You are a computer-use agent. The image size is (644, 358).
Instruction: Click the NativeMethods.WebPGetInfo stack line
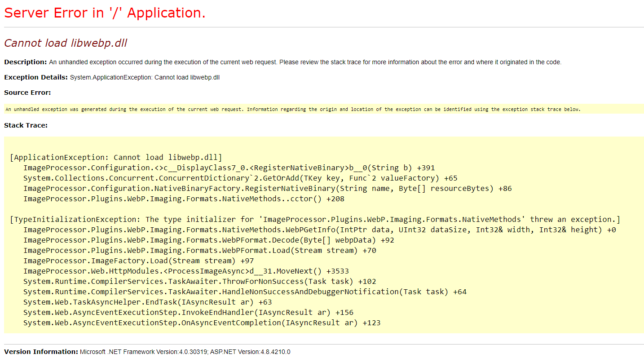coord(320,230)
